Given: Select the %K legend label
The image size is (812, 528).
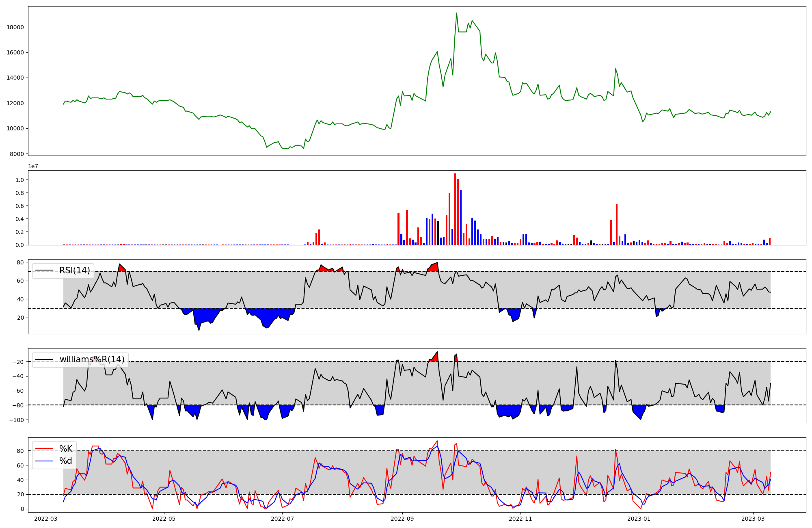Looking at the screenshot, I should (x=66, y=449).
